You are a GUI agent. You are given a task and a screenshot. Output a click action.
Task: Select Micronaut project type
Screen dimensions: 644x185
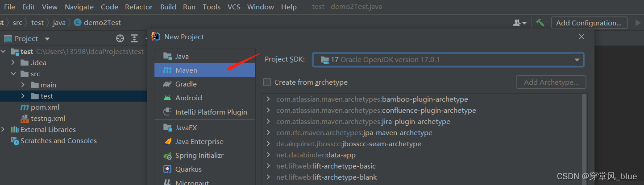pyautogui.click(x=205, y=181)
